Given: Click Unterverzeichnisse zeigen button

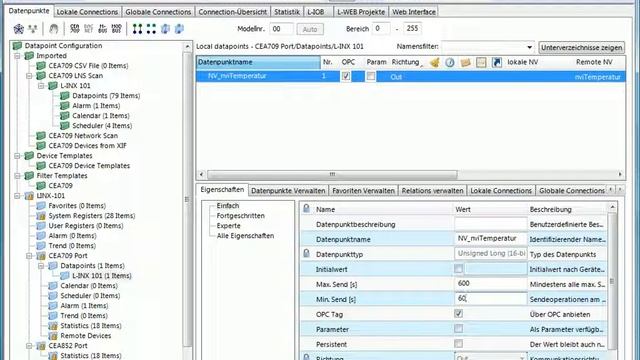Looking at the screenshot, I should (x=582, y=47).
